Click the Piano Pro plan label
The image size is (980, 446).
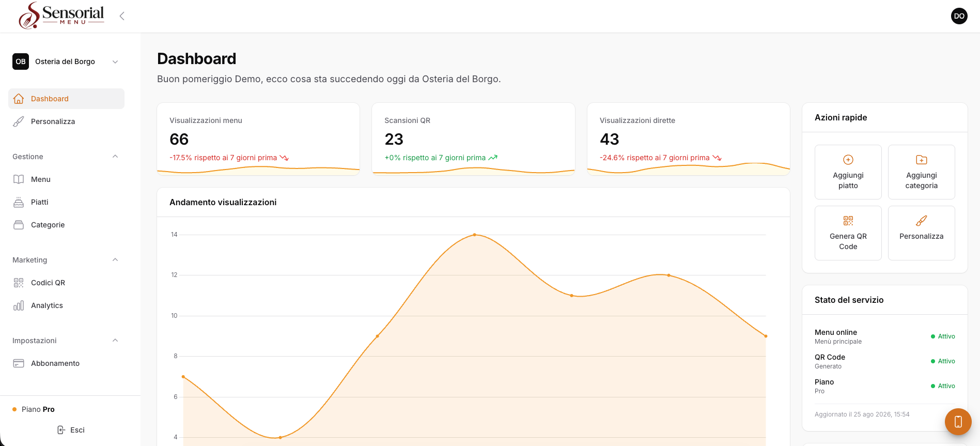tap(38, 409)
